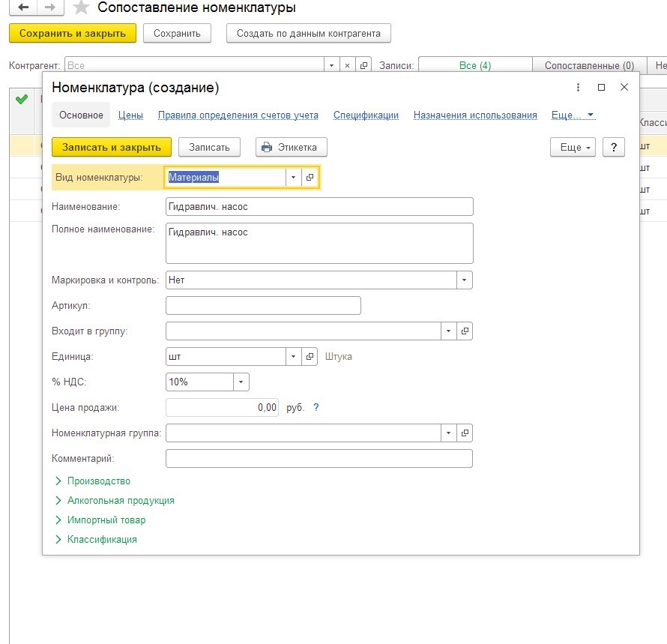This screenshot has width=667, height=644.
Task: Open the Назначения использования tab link
Action: pyautogui.click(x=475, y=115)
